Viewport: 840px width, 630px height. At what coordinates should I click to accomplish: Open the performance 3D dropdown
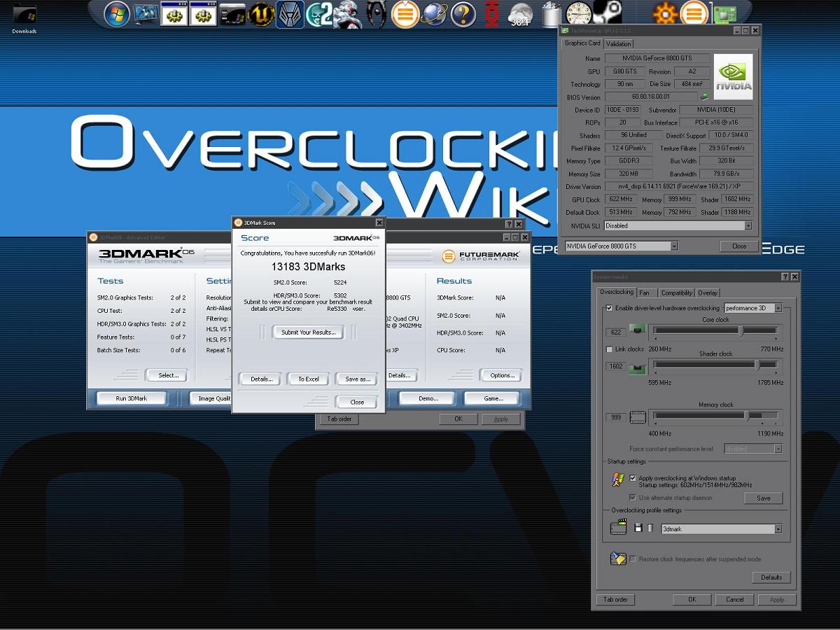point(752,308)
